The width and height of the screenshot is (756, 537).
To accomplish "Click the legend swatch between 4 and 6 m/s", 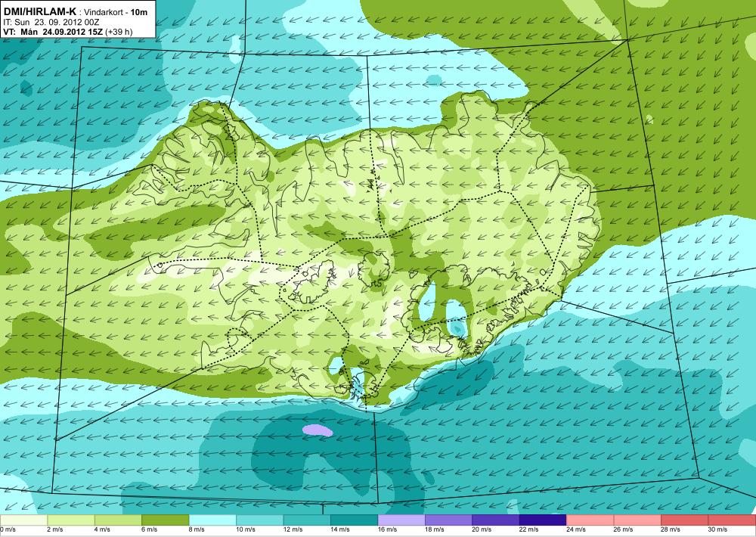I will click(118, 520).
